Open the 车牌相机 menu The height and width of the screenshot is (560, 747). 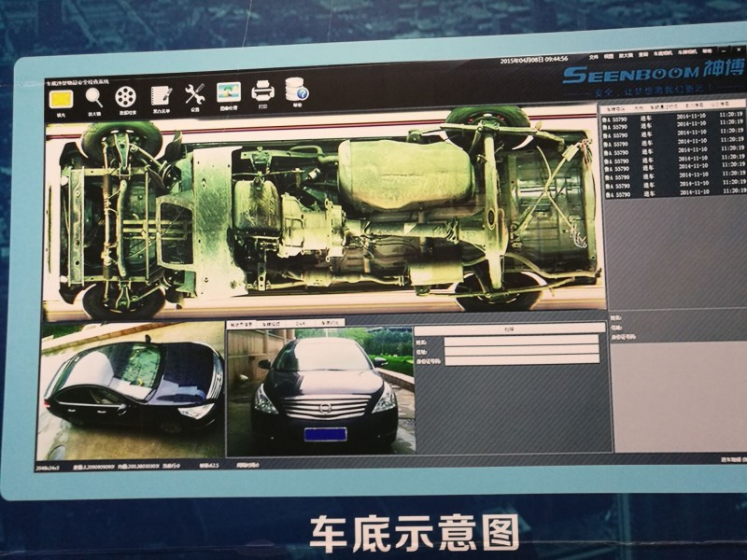pos(687,52)
